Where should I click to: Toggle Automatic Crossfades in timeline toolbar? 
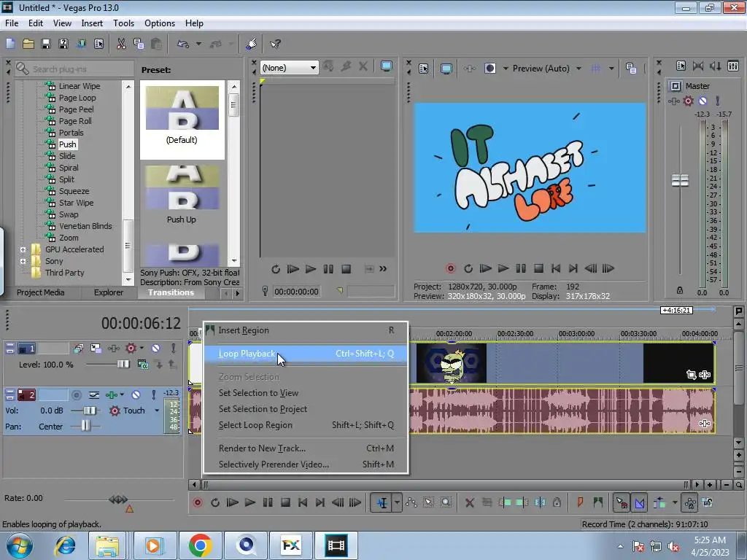[640, 502]
